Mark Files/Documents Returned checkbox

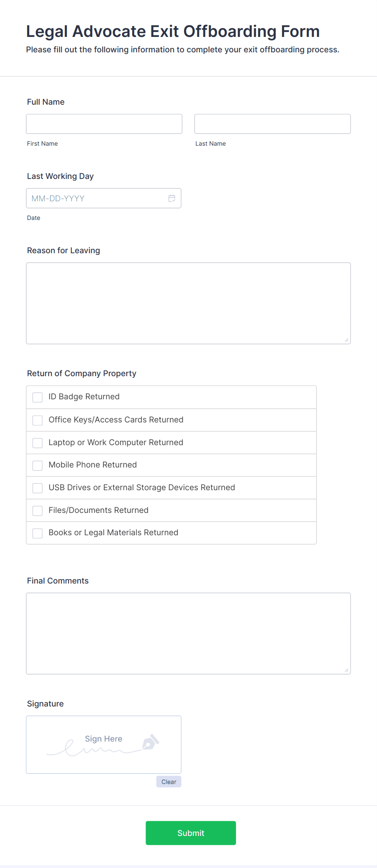[x=38, y=510]
